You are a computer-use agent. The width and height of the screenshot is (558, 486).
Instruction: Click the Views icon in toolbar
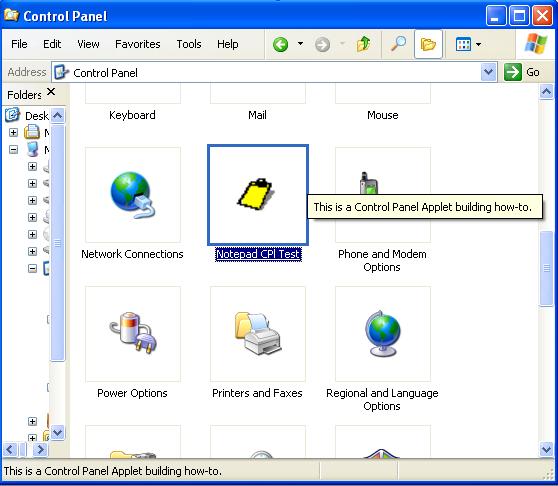(x=463, y=44)
